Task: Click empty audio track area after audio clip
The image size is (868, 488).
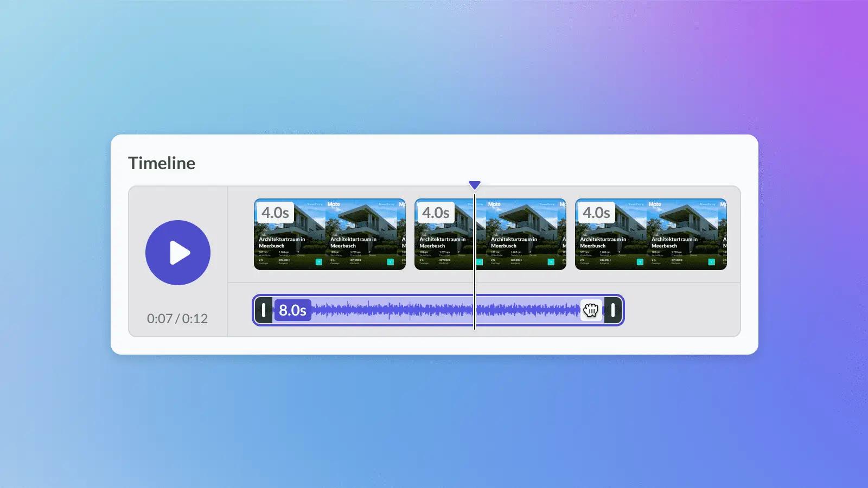Action: point(681,310)
